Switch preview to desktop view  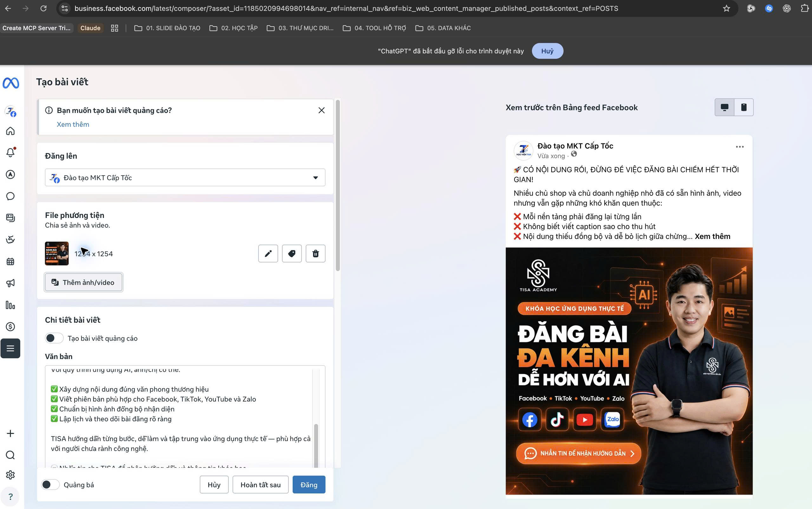coord(724,107)
